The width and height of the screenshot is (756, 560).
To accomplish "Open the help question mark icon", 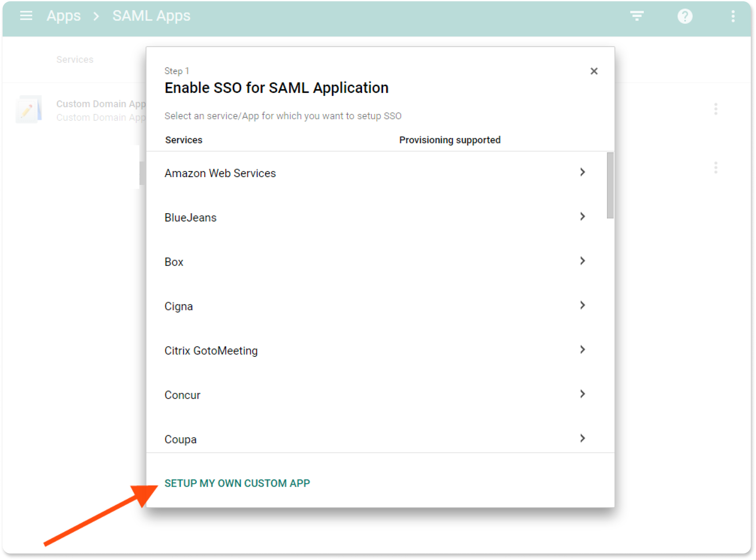I will tap(684, 16).
